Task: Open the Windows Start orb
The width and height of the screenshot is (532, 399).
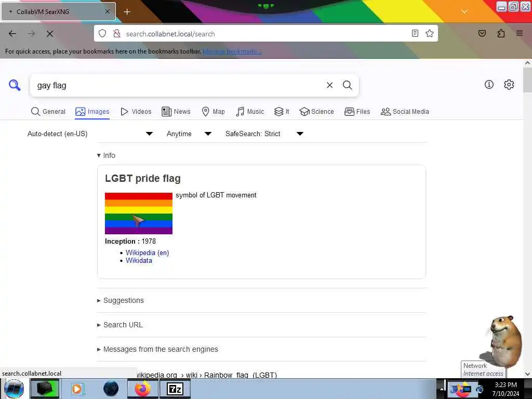Action: pos(14,389)
